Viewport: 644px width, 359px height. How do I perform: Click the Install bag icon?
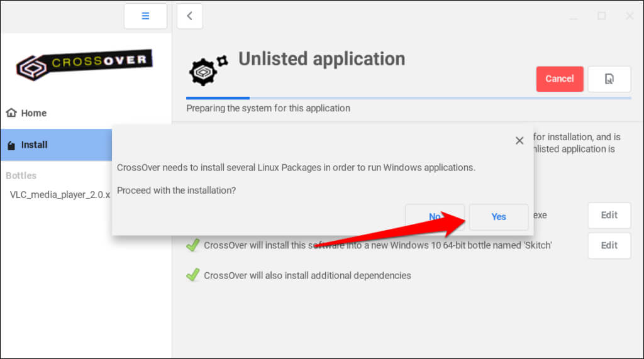coord(11,145)
